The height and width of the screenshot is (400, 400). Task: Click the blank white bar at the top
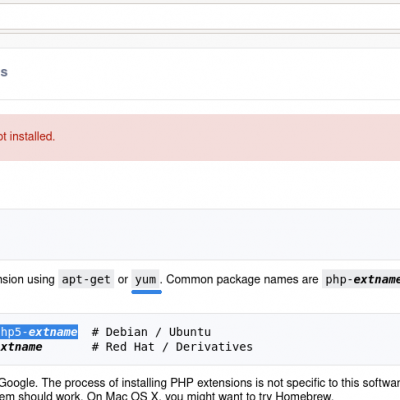point(200,16)
